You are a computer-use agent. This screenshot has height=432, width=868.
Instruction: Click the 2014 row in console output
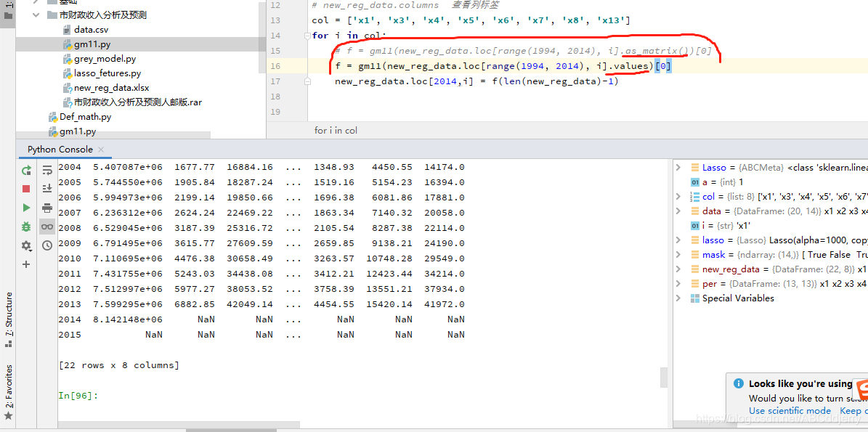tap(261, 319)
